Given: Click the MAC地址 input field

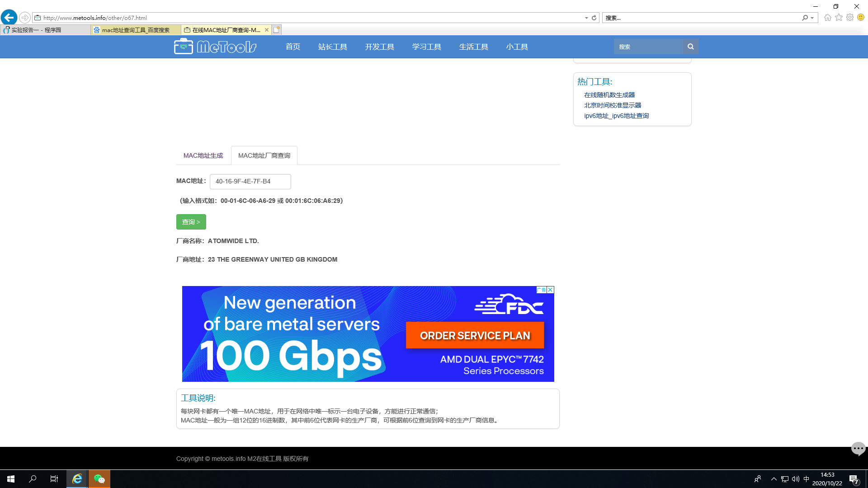Looking at the screenshot, I should (x=250, y=181).
